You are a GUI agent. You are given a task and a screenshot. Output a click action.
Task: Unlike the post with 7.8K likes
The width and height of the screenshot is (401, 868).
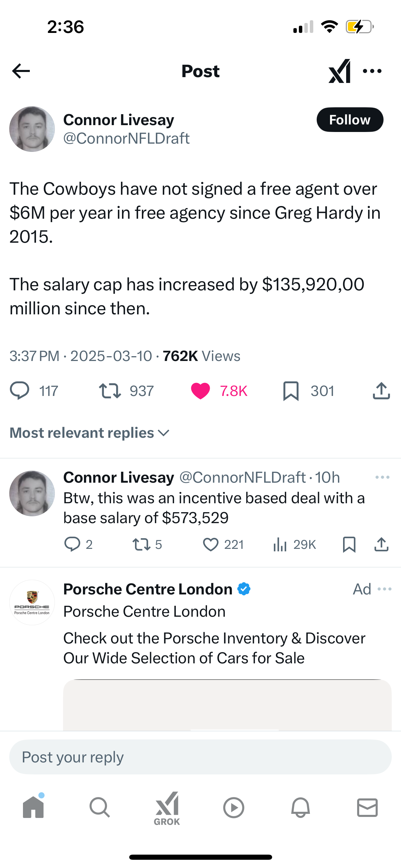click(200, 391)
